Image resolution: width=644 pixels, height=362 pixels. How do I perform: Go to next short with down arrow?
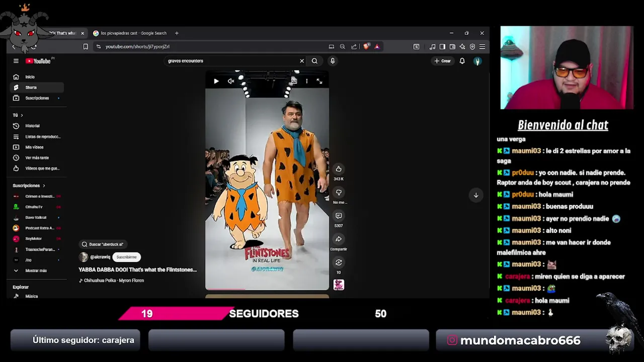point(475,195)
